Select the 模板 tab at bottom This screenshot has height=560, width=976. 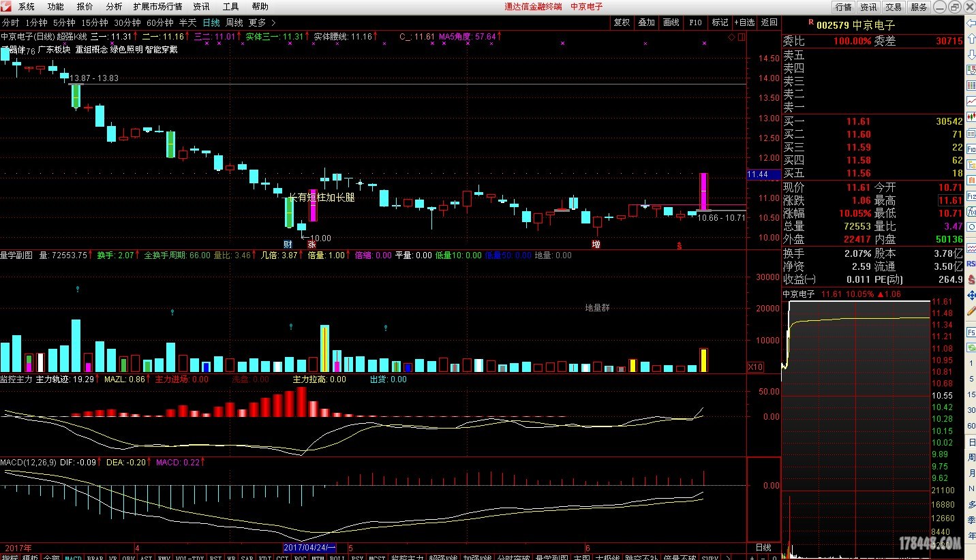coord(30,558)
